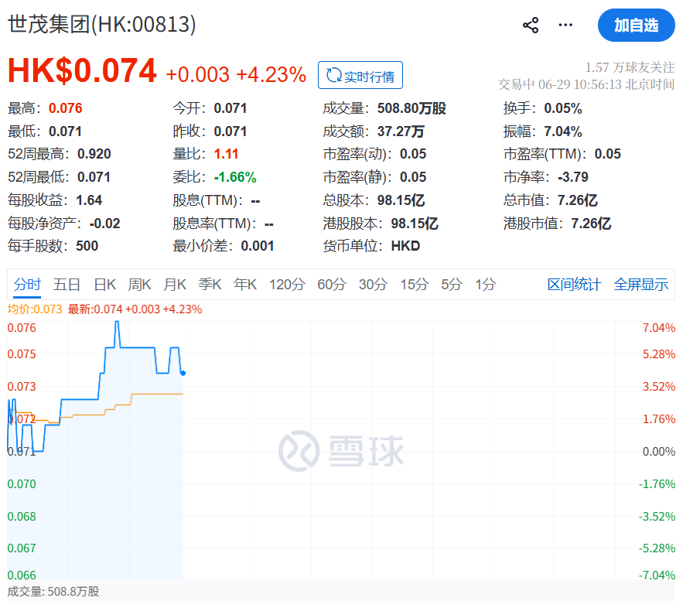Click the 总股本 value 98.15亿
Image resolution: width=700 pixels, height=601 pixels.
click(401, 200)
